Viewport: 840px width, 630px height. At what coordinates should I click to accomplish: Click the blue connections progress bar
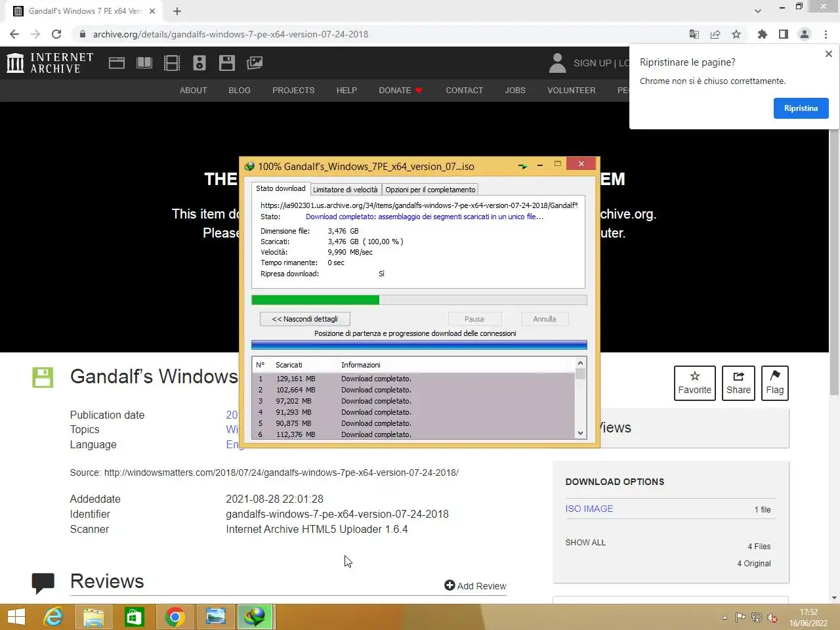[x=419, y=345]
